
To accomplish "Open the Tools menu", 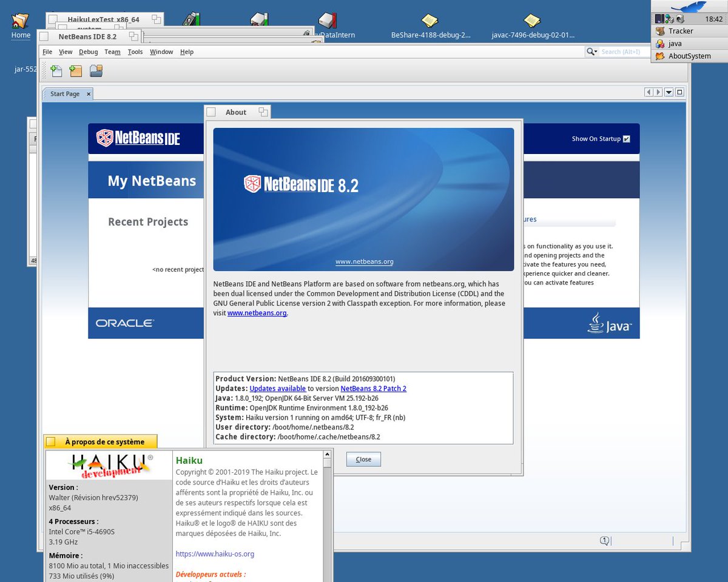I will (x=135, y=52).
